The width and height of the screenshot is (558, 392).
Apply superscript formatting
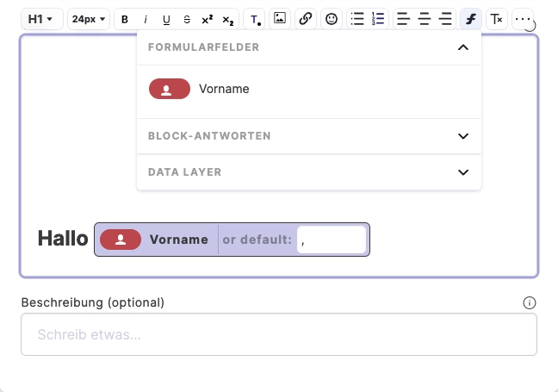pyautogui.click(x=207, y=19)
